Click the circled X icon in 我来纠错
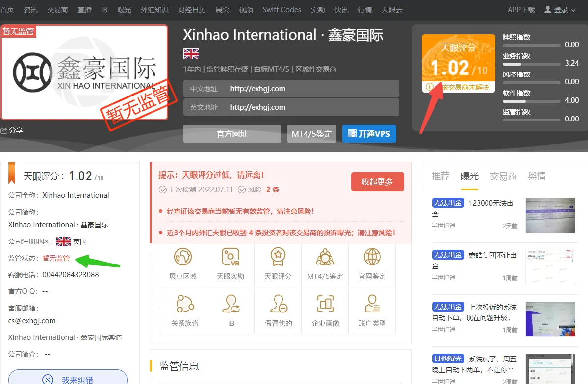The image size is (588, 384). point(48,380)
